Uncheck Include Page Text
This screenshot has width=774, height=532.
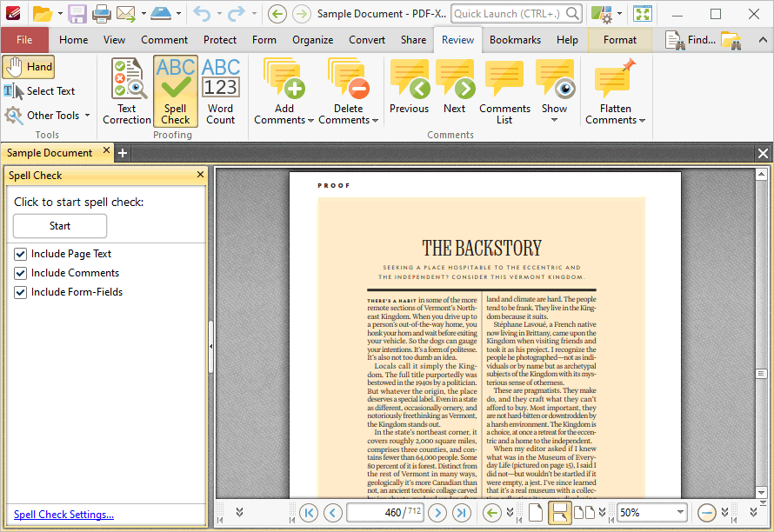20,254
